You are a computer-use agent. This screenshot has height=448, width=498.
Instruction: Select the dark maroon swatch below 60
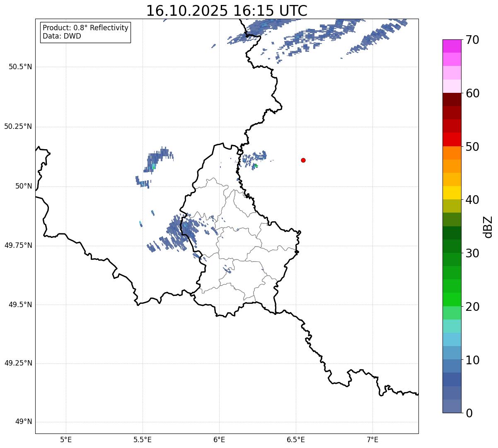point(452,99)
